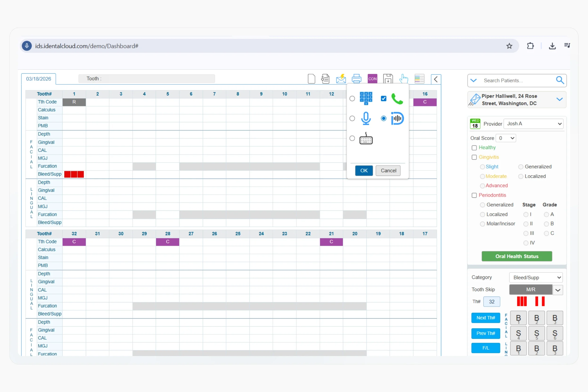Open the Category dropdown showing Bleed/Supp

click(x=536, y=277)
